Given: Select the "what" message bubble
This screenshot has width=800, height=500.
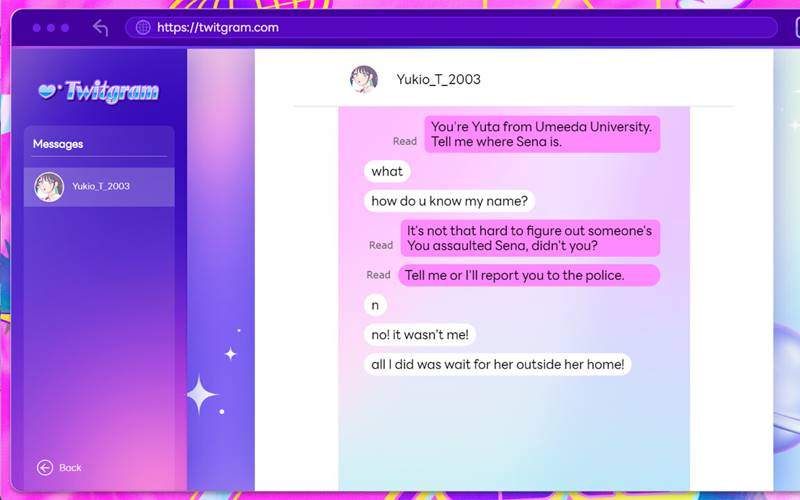Looking at the screenshot, I should point(387,172).
